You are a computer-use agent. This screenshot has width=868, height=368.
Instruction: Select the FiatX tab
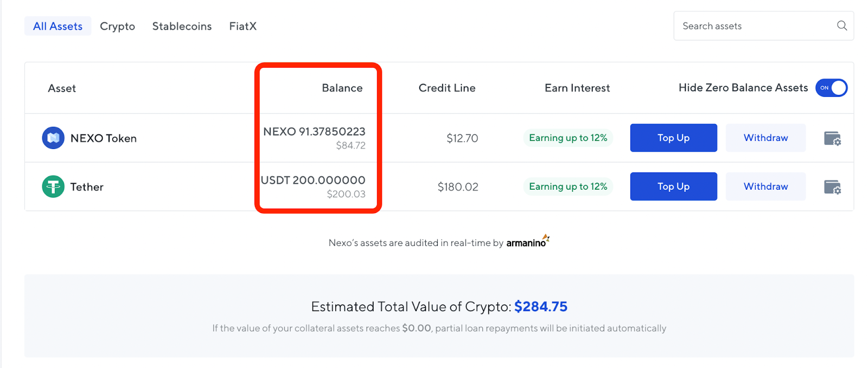(242, 26)
